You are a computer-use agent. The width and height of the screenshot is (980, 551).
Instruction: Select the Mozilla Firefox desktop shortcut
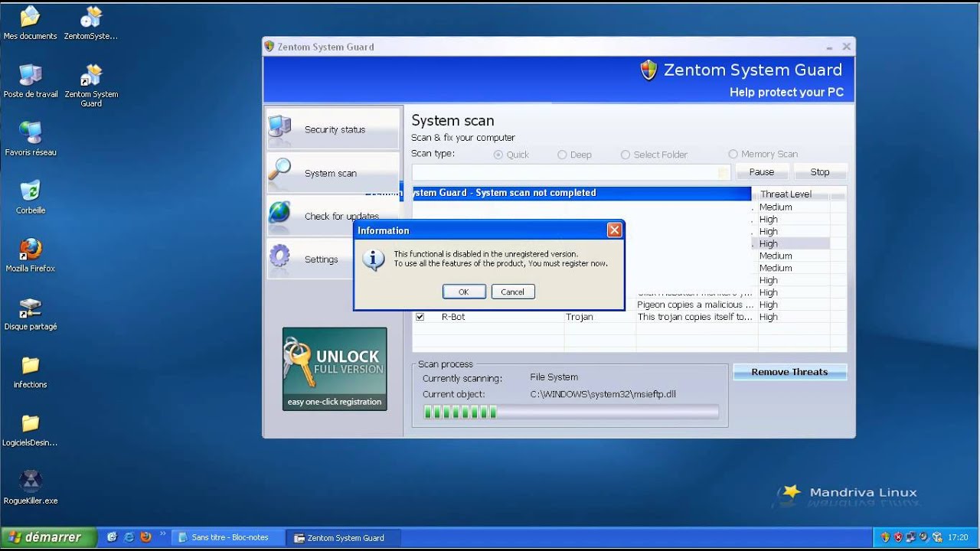(30, 256)
